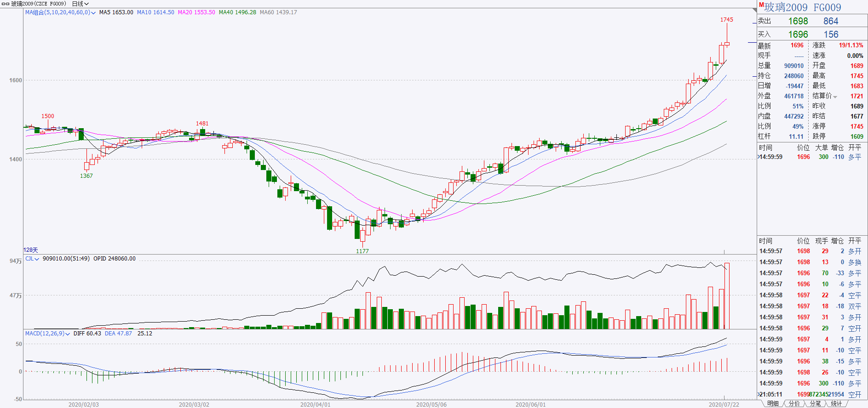Click the 1367 trough label on chart
This screenshot has height=408, width=868.
click(x=86, y=176)
